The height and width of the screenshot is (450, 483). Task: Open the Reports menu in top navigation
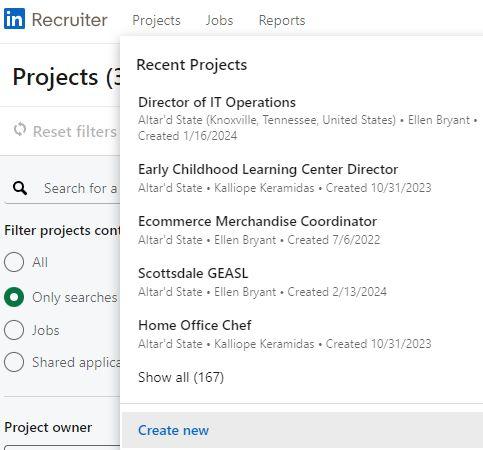(x=282, y=20)
